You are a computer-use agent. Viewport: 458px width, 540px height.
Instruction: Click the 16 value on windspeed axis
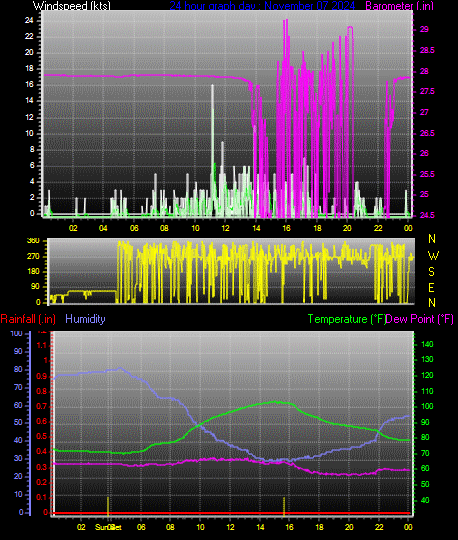pos(29,85)
